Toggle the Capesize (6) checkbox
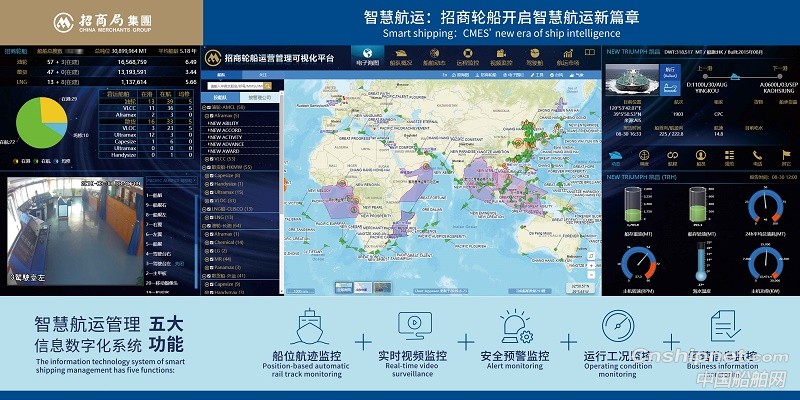 click(x=211, y=176)
